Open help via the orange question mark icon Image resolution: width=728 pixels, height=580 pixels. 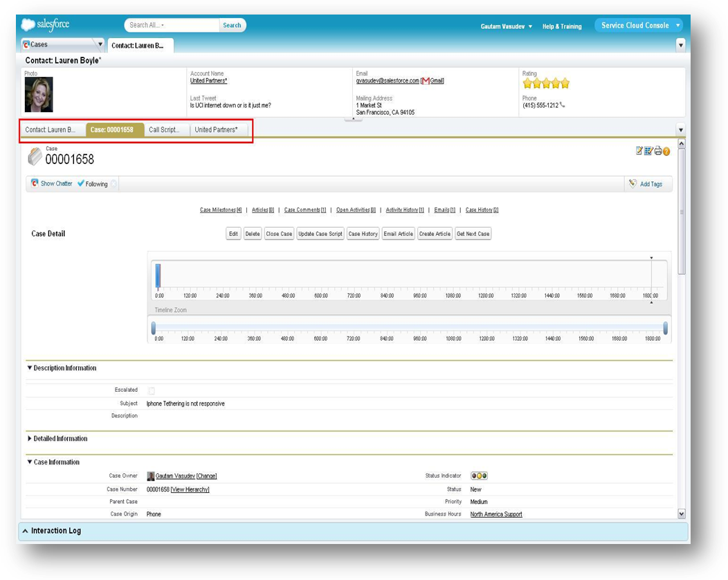(666, 151)
